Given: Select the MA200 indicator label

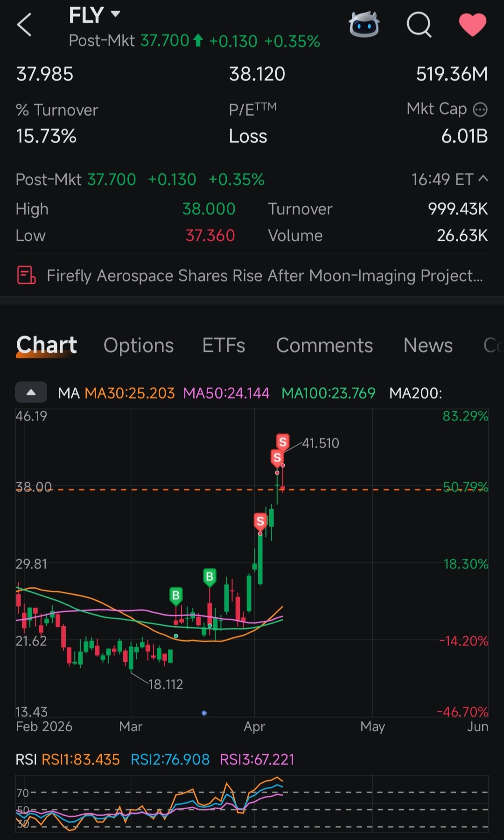Looking at the screenshot, I should 415,393.
